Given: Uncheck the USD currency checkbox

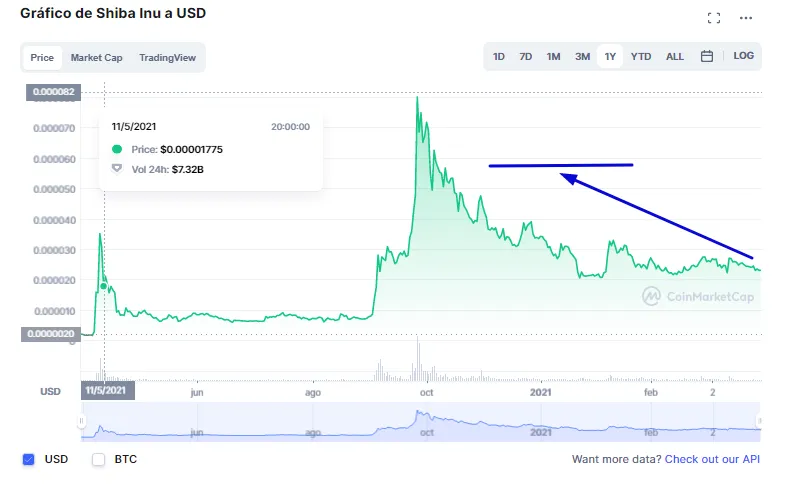Looking at the screenshot, I should 29,459.
